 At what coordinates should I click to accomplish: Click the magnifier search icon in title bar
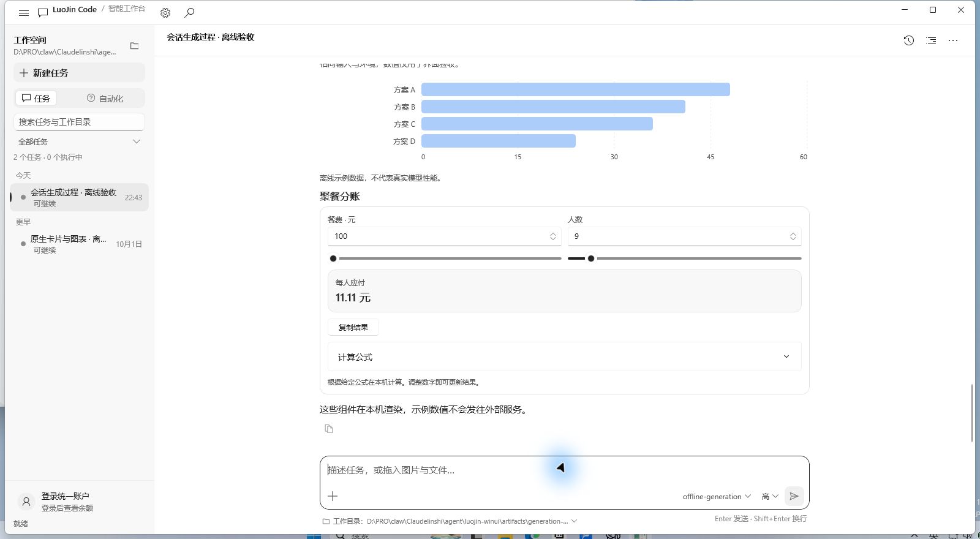[190, 12]
